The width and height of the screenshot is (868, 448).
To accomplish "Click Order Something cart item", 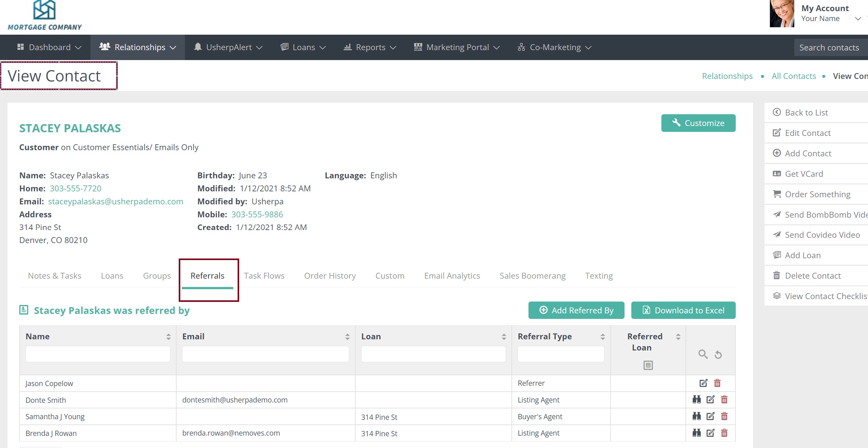I will coord(817,194).
